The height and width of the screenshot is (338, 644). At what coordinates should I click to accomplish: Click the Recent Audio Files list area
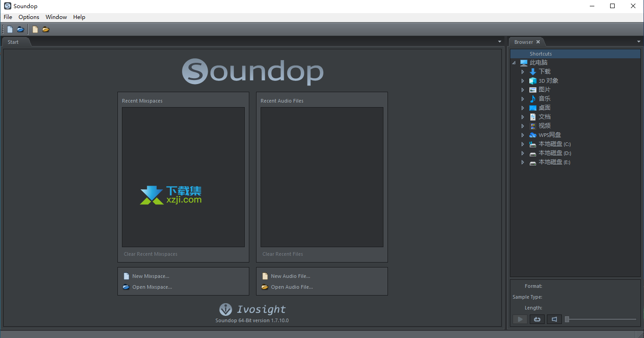[x=322, y=177]
